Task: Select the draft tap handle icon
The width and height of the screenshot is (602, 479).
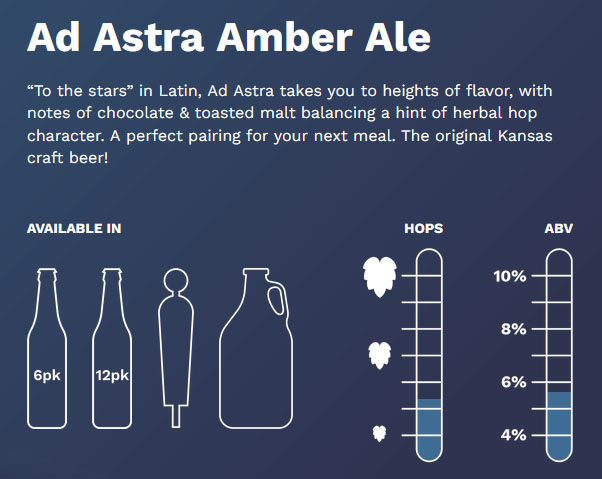Action: click(176, 348)
